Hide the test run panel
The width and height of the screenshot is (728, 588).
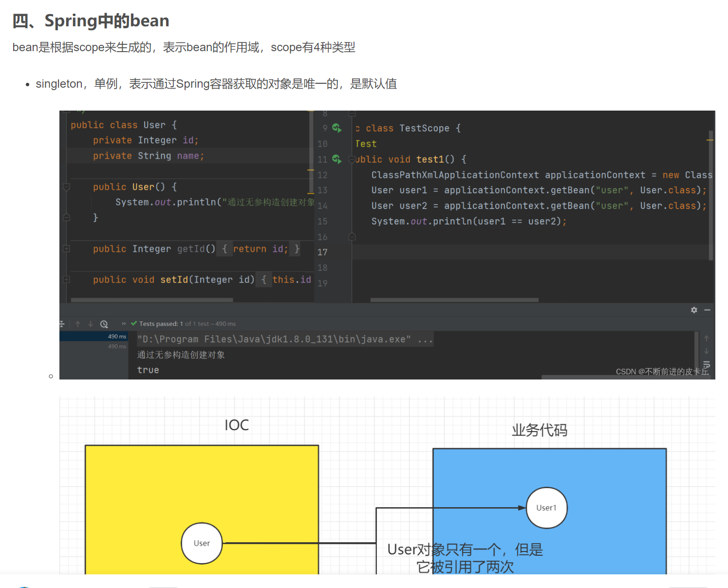[x=707, y=310]
